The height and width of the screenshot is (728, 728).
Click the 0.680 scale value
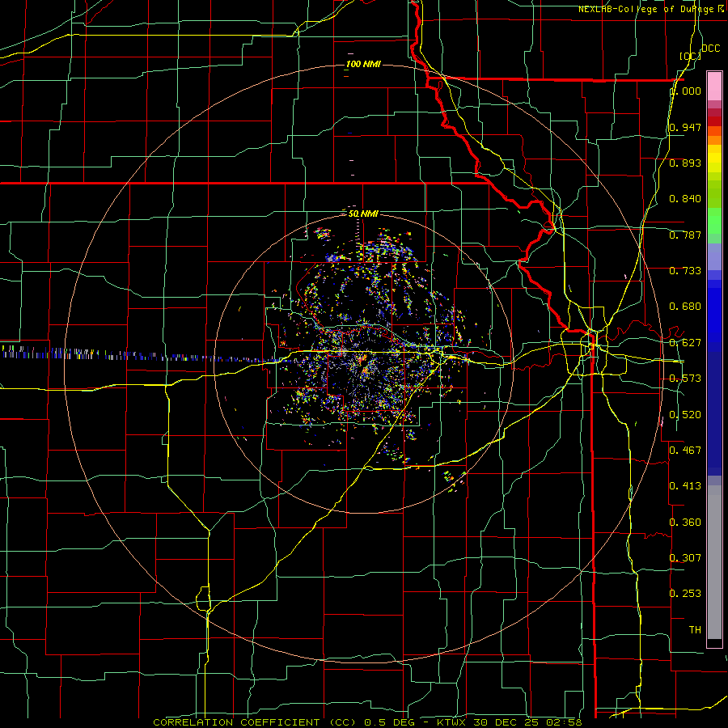point(685,307)
